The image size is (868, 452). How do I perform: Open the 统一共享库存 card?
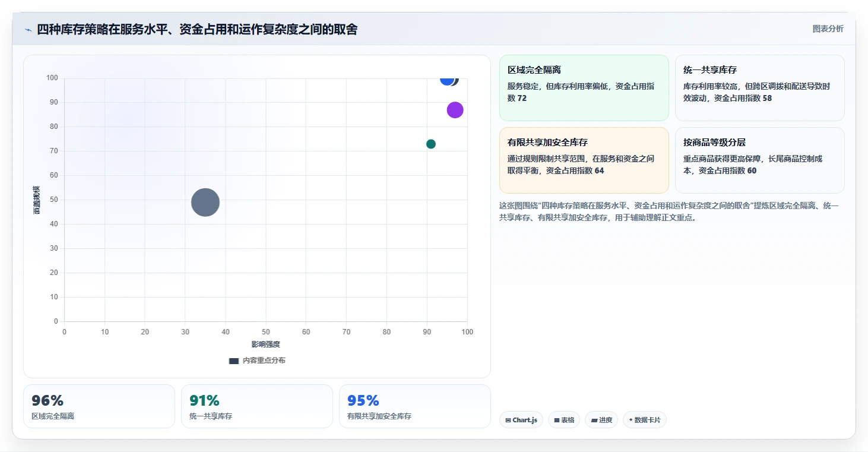tap(759, 88)
